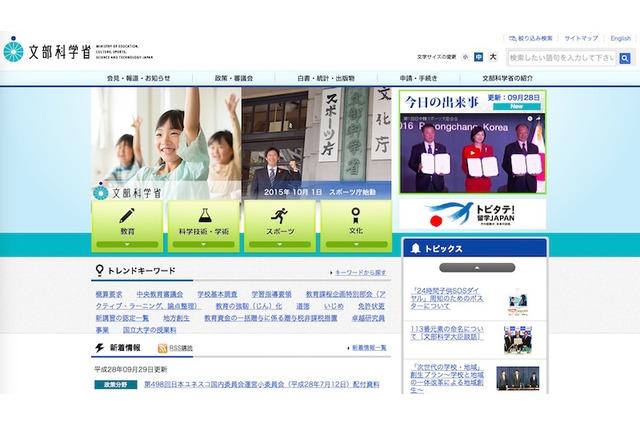Expand the 科学技術・学術 dropdown arrow
This screenshot has height=426, width=640.
pos(203,244)
